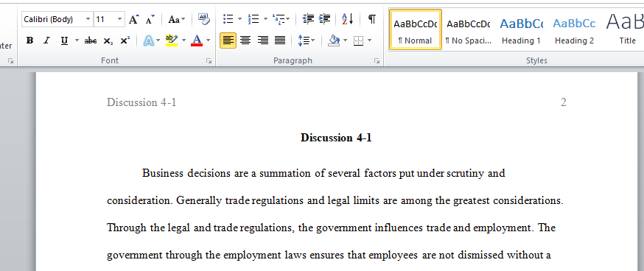Open the font name Calibri dropdown

click(88, 19)
